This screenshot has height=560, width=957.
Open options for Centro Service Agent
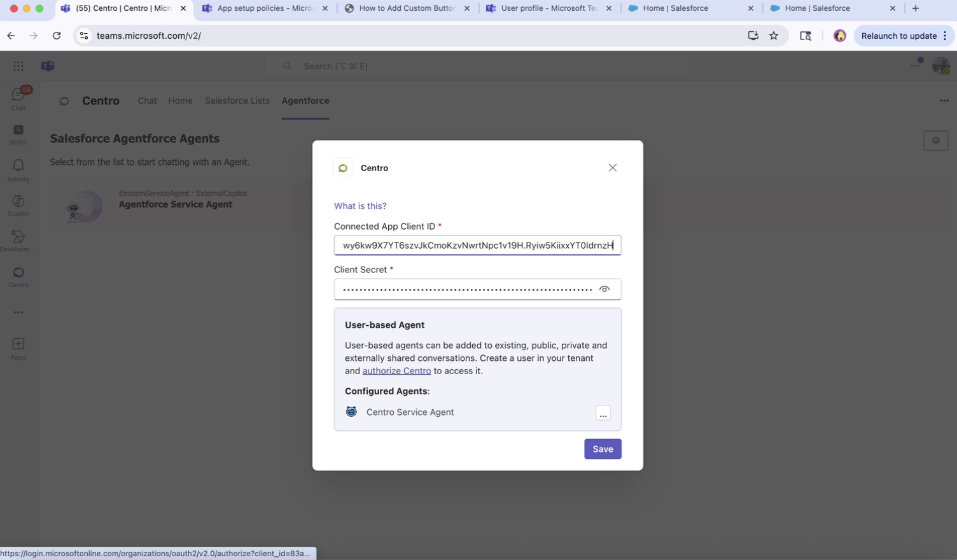click(603, 413)
